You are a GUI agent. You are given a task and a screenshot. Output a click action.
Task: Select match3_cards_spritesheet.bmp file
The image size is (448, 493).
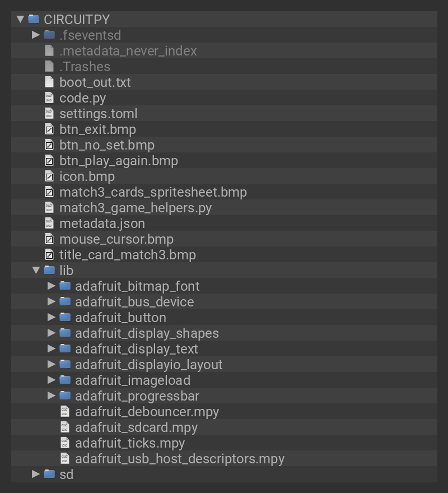(x=153, y=192)
